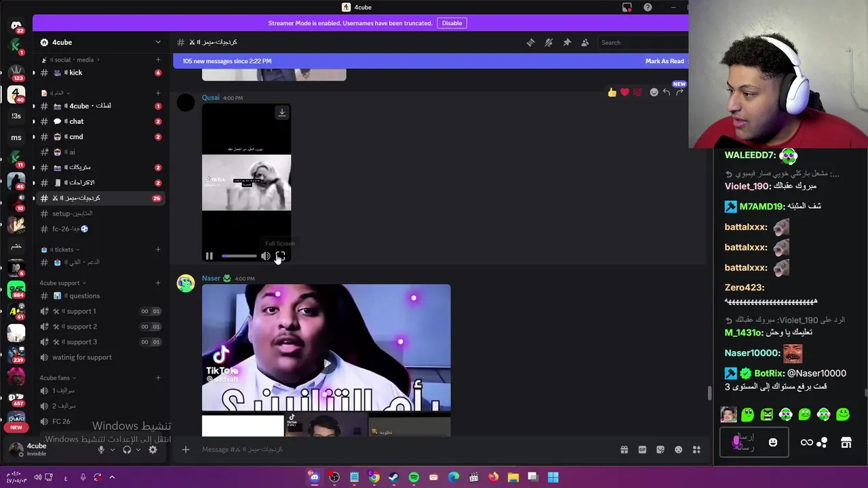868x488 pixels.
Task: Click the Windows Start button
Action: 553,477
